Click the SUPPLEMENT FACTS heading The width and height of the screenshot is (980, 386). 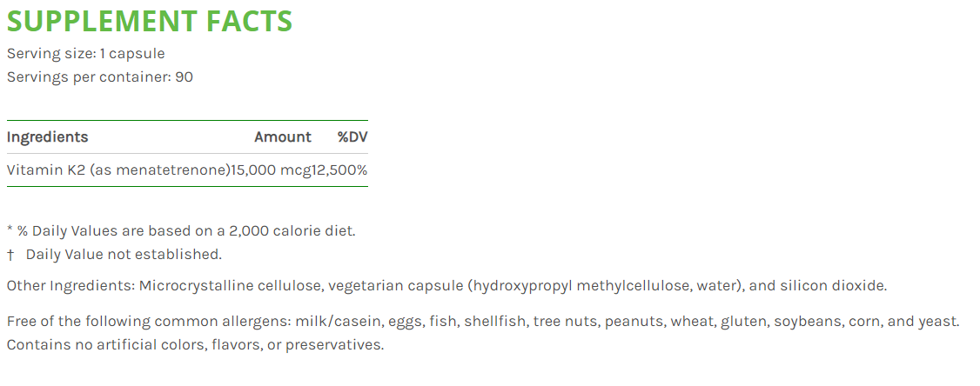coord(150,22)
